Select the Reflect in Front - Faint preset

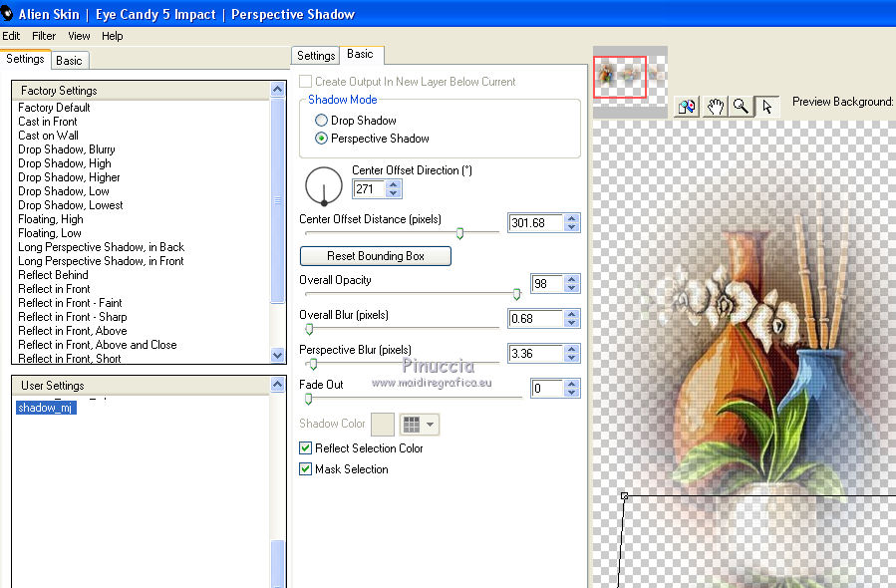click(70, 303)
